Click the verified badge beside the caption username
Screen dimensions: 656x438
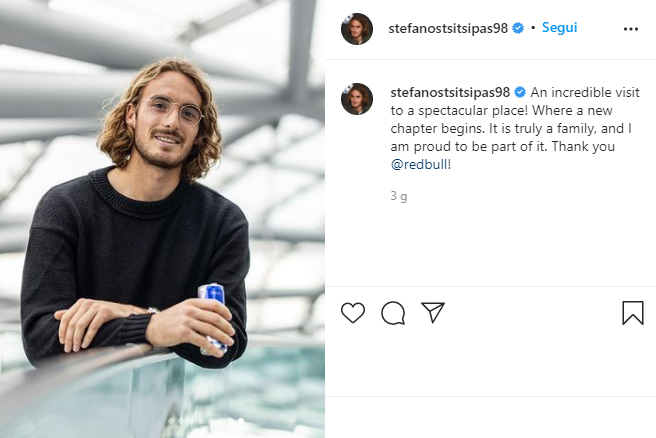tap(520, 91)
